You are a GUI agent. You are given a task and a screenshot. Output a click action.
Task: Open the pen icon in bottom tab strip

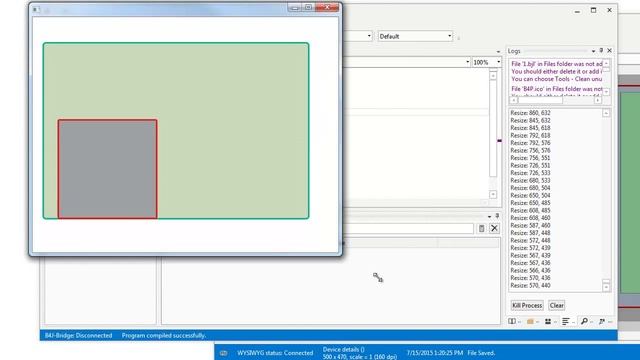click(602, 322)
